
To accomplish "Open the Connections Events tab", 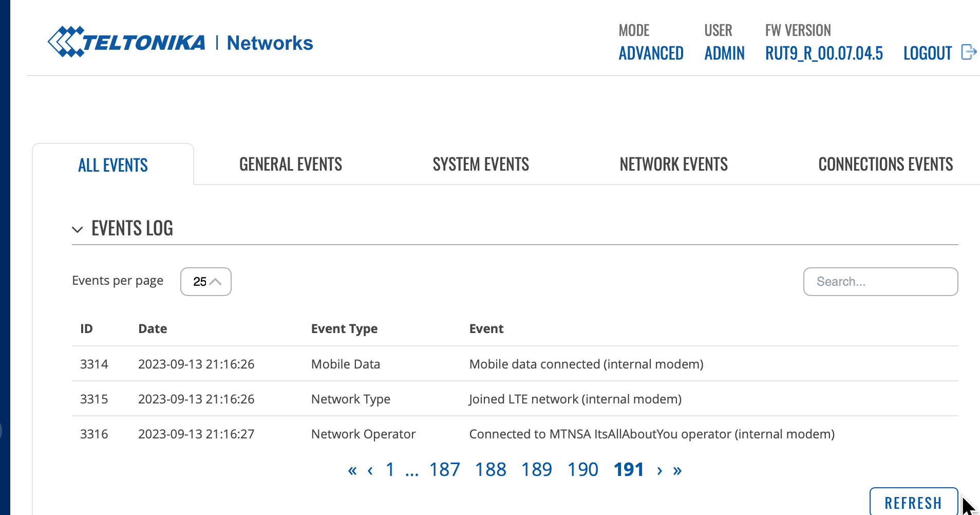I will 885,164.
